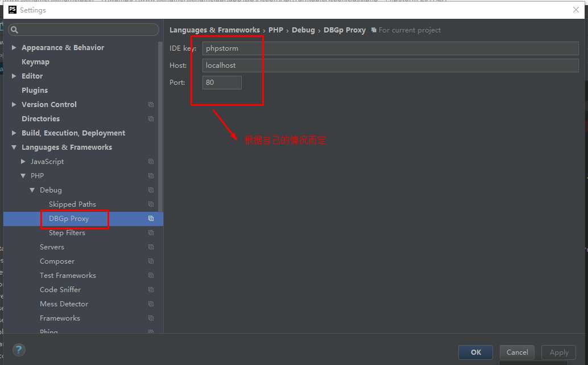Click project-level icon beside Composer
The image size is (588, 365).
(151, 261)
